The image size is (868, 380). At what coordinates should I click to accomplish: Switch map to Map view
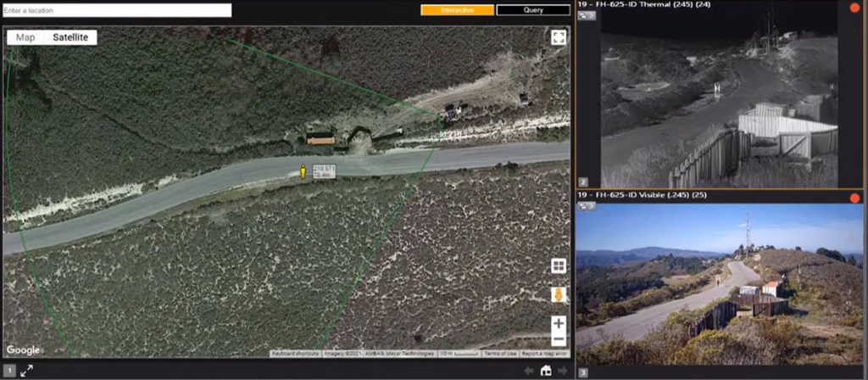coord(25,37)
